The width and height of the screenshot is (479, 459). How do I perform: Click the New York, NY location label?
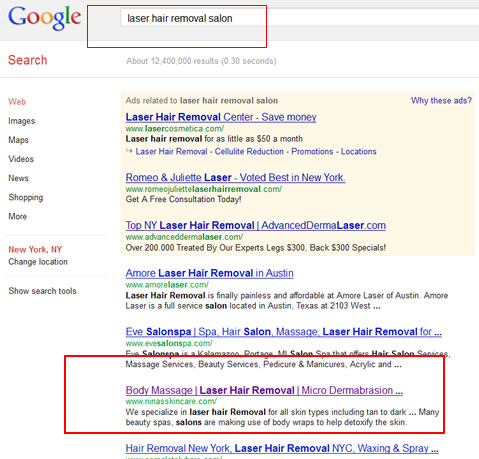[35, 250]
